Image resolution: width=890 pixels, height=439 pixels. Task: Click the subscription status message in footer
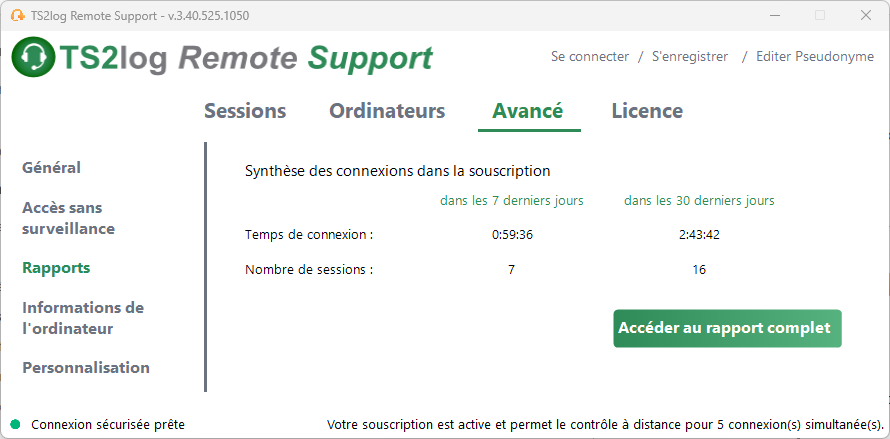click(x=606, y=425)
